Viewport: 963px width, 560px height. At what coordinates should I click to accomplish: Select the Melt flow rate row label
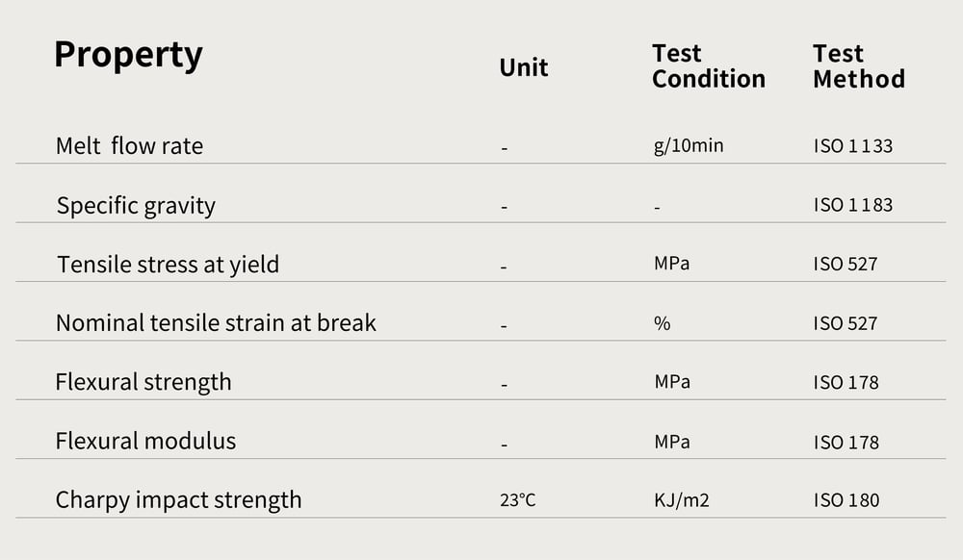[129, 146]
